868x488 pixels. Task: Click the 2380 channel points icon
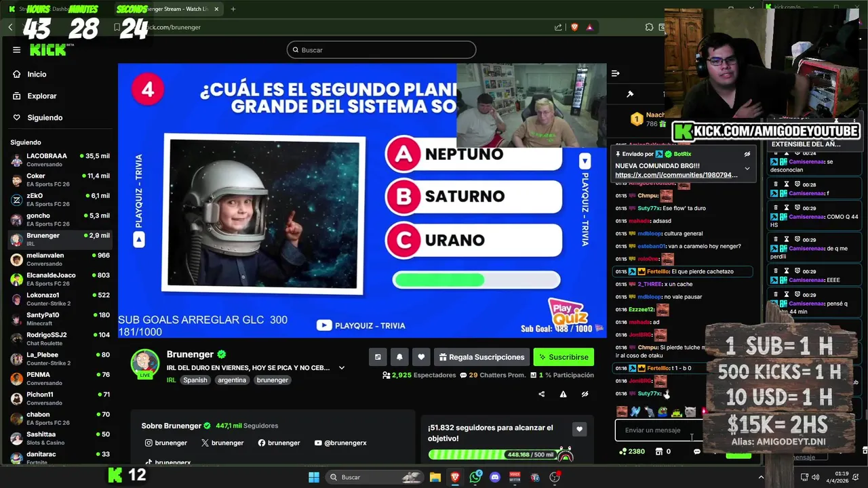click(623, 451)
